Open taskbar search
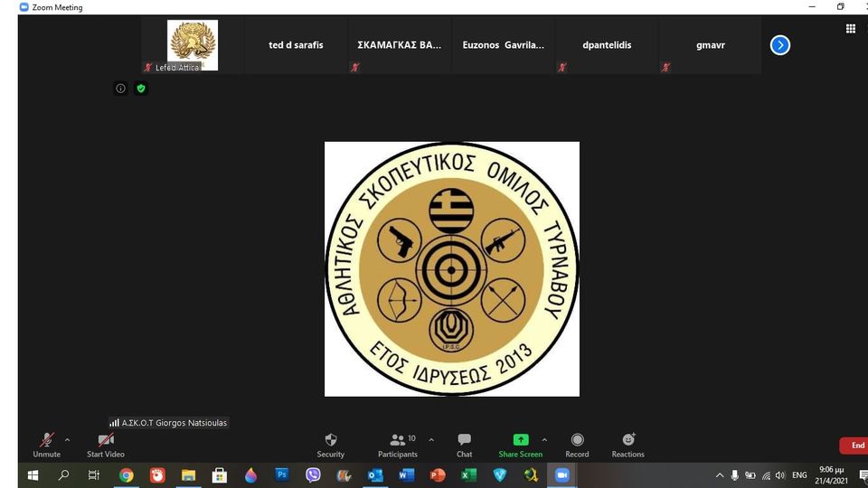The image size is (868, 488). click(63, 475)
